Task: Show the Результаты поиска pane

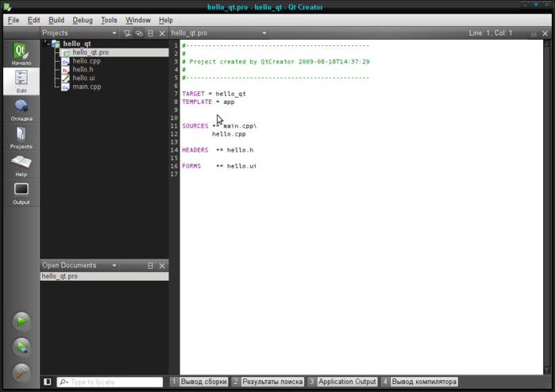Action: tap(268, 382)
